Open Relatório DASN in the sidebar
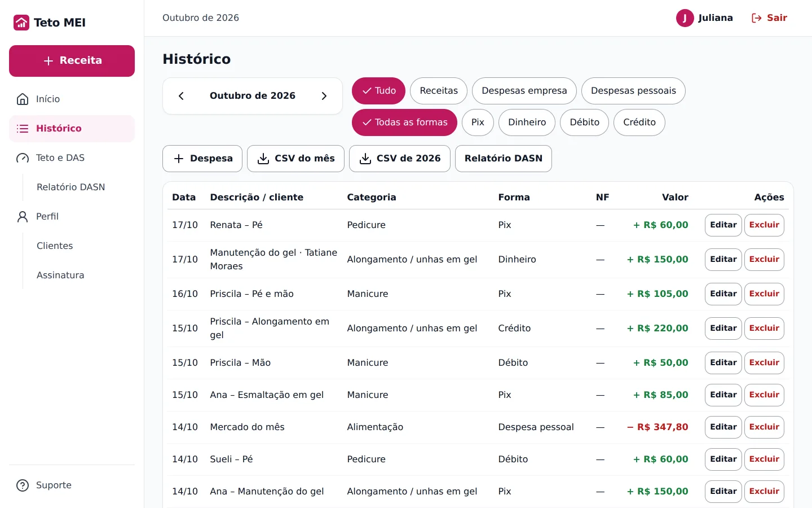Viewport: 812px width, 508px height. pos(70,187)
